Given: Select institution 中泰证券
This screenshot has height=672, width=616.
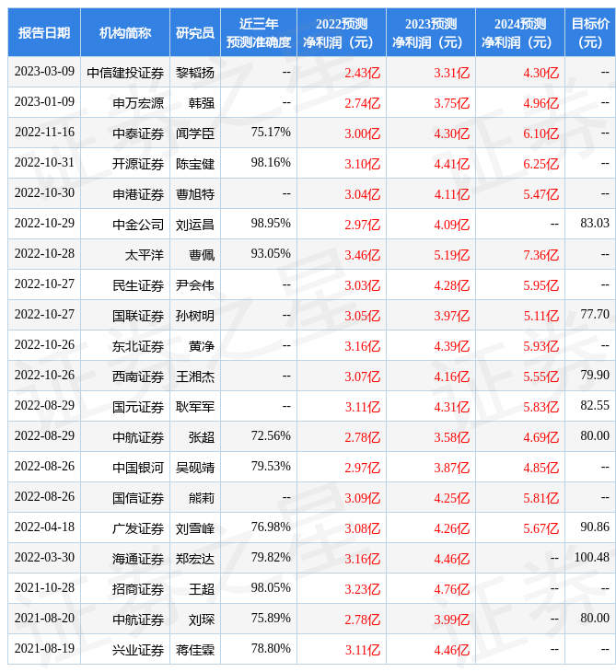Looking at the screenshot, I should point(138,133).
